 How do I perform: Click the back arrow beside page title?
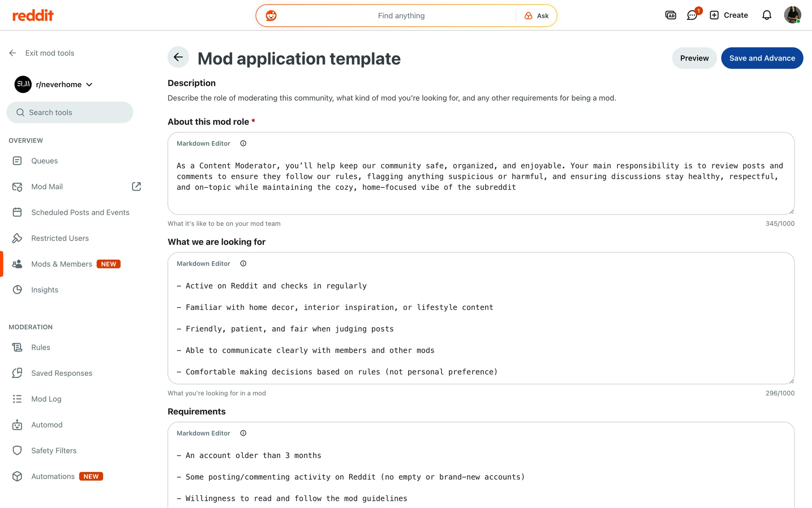(178, 57)
